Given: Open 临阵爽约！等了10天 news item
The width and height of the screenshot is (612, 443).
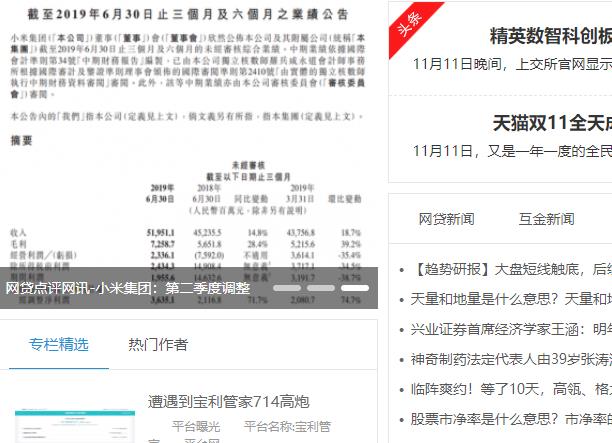Looking at the screenshot, I should 511,389.
